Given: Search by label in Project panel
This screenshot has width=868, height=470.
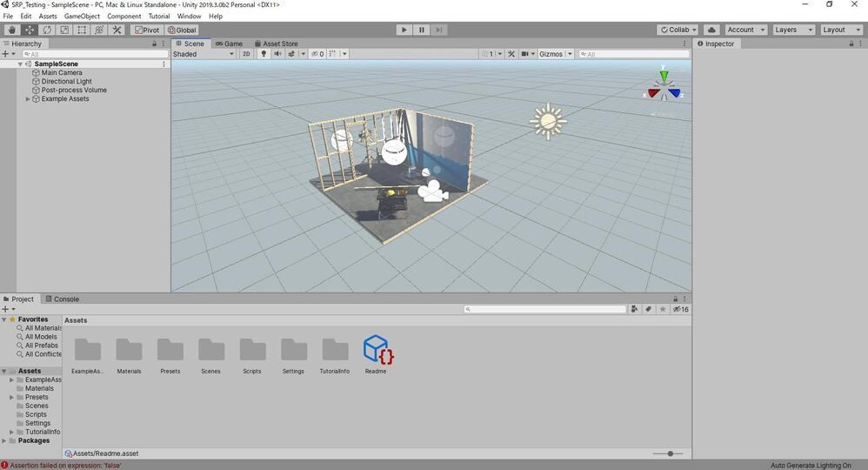Looking at the screenshot, I should [648, 309].
